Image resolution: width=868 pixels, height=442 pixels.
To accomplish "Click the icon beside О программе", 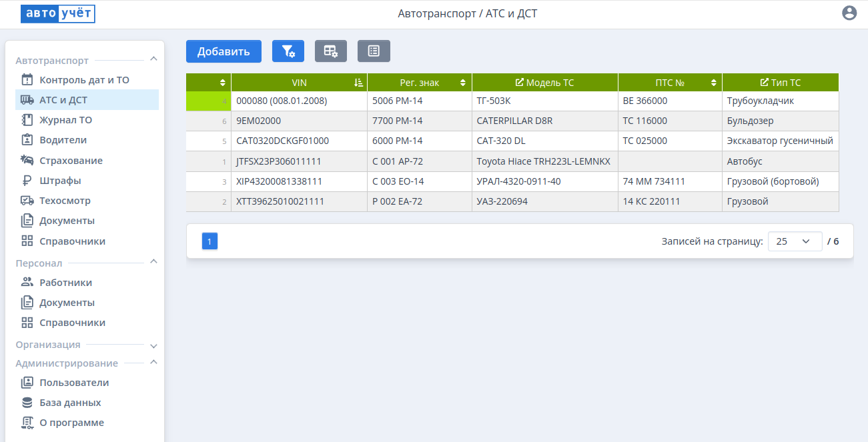I will 27,423.
